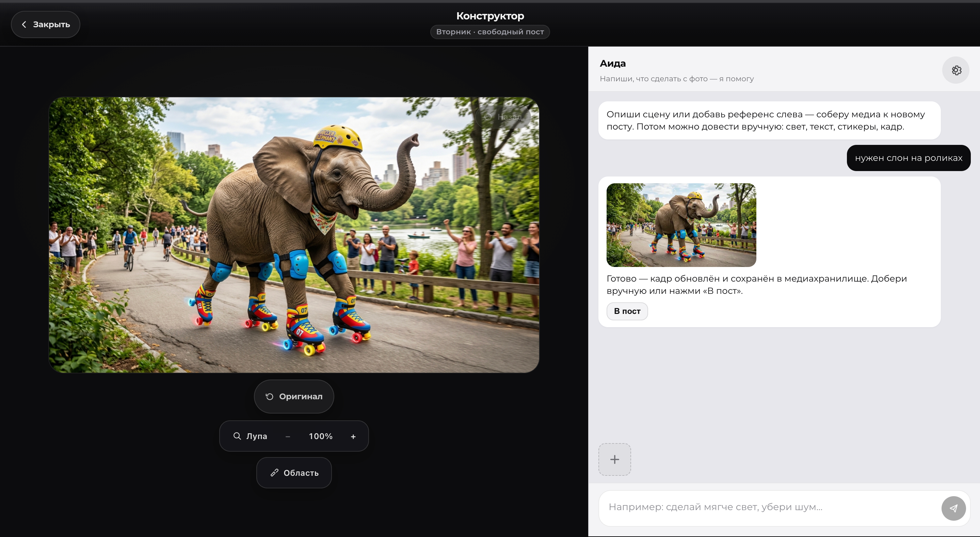The image size is (980, 537).
Task: Click the Аида chat title
Action: click(x=612, y=64)
